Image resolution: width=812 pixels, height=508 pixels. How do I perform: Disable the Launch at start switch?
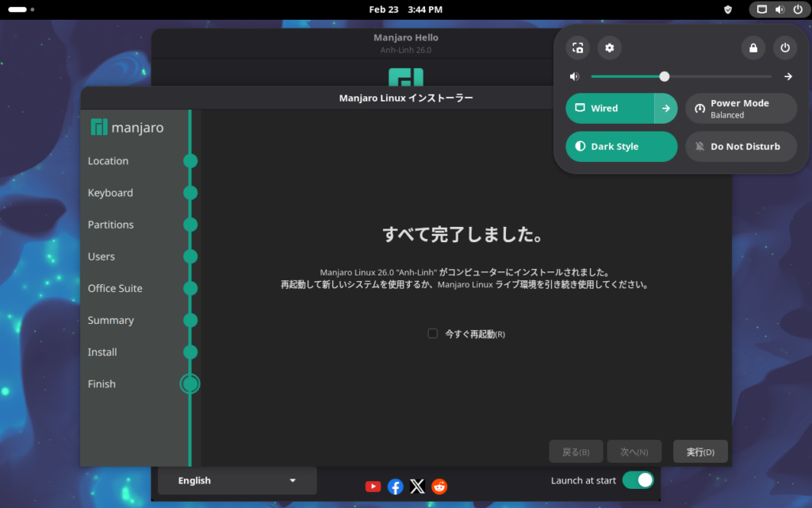pos(638,480)
